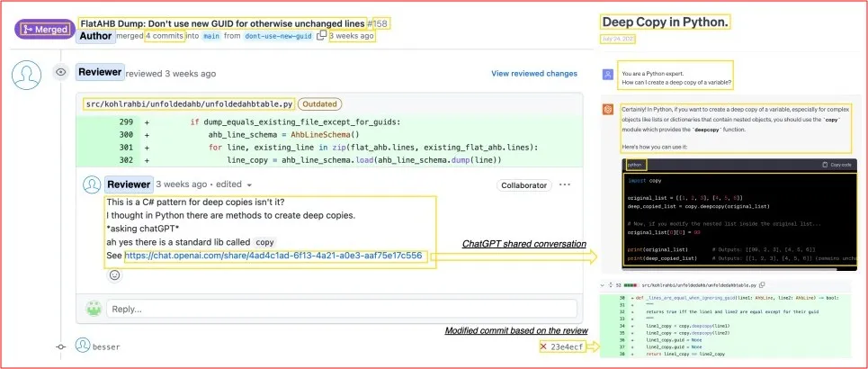Click diff line number 302

tap(126, 160)
